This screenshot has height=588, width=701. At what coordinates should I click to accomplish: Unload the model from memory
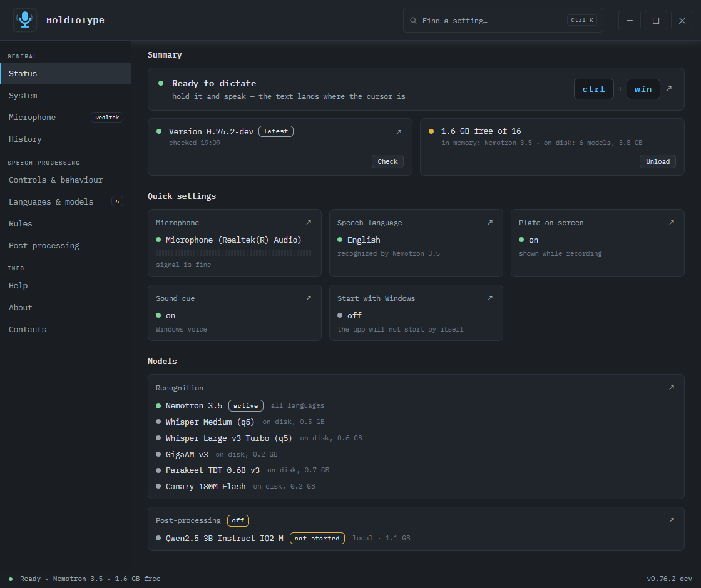658,161
